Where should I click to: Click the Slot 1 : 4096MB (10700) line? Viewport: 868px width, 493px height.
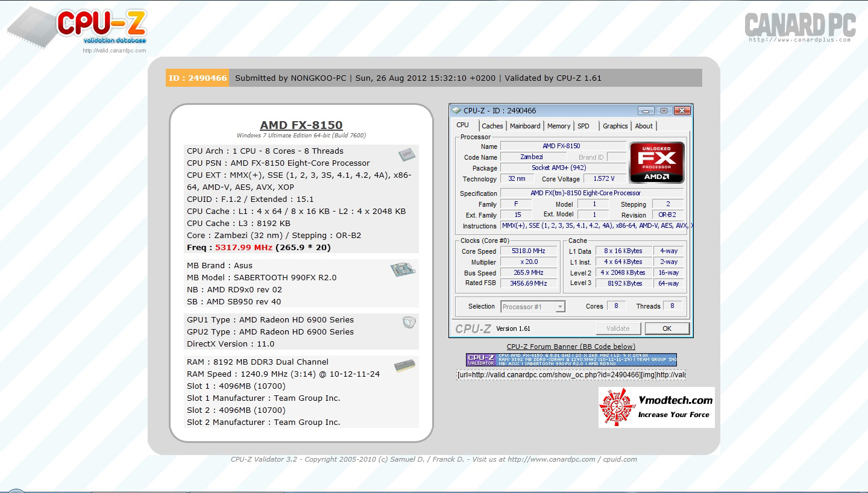236,386
